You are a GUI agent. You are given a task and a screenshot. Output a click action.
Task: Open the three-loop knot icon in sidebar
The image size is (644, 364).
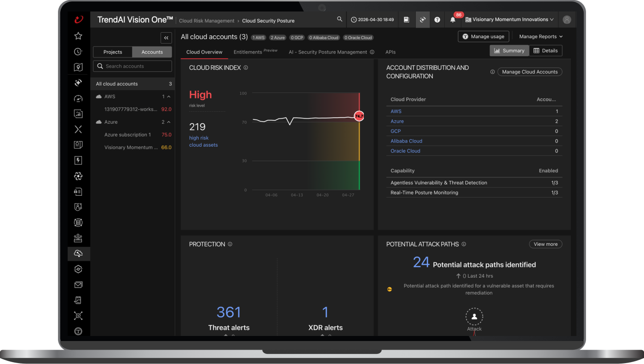click(78, 176)
